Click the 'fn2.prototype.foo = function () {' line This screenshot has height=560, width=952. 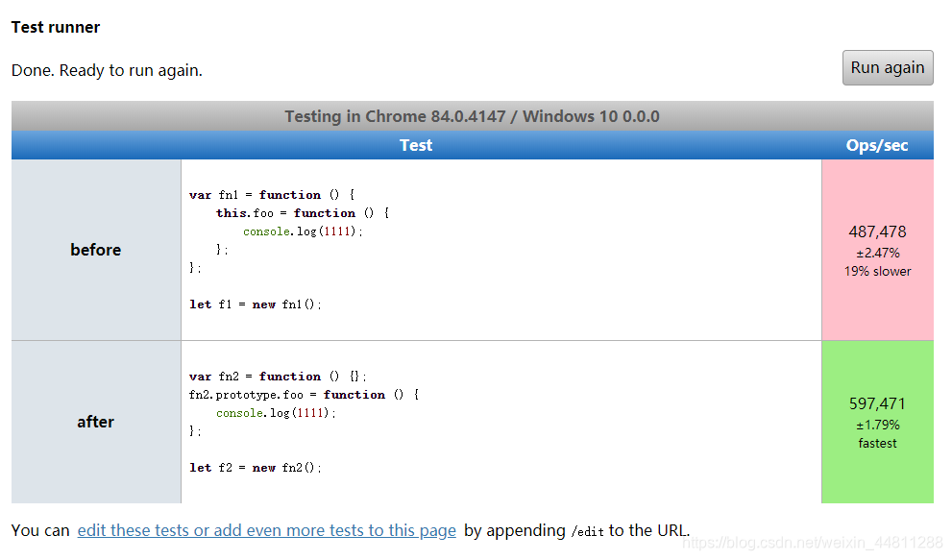tap(304, 395)
